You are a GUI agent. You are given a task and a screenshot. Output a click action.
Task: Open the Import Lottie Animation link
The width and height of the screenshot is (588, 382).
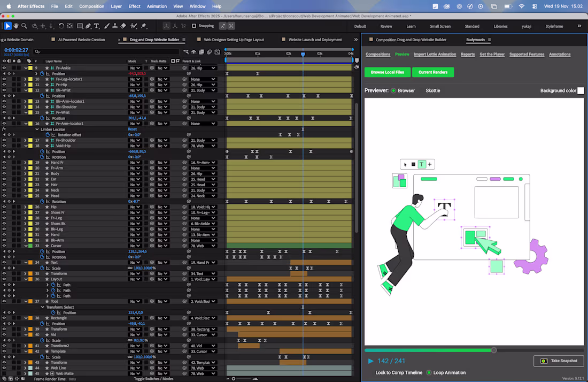[x=435, y=54]
